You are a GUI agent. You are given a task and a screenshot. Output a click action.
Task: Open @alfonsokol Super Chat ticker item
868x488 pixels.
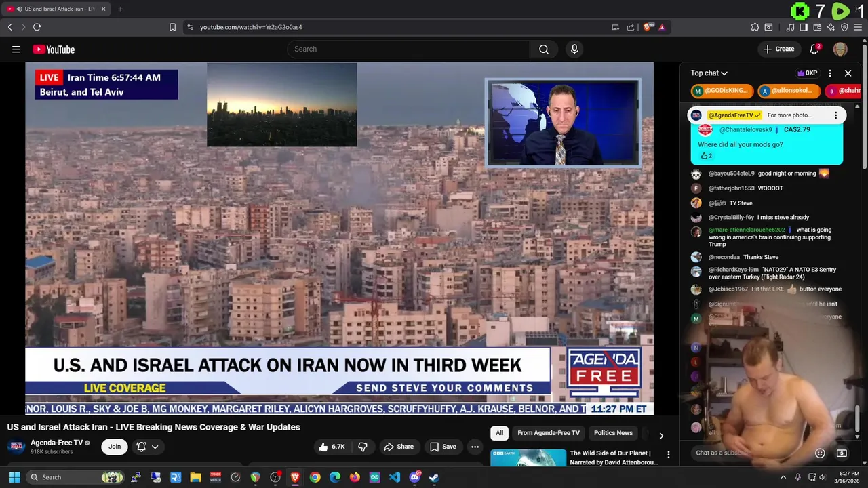coord(789,91)
